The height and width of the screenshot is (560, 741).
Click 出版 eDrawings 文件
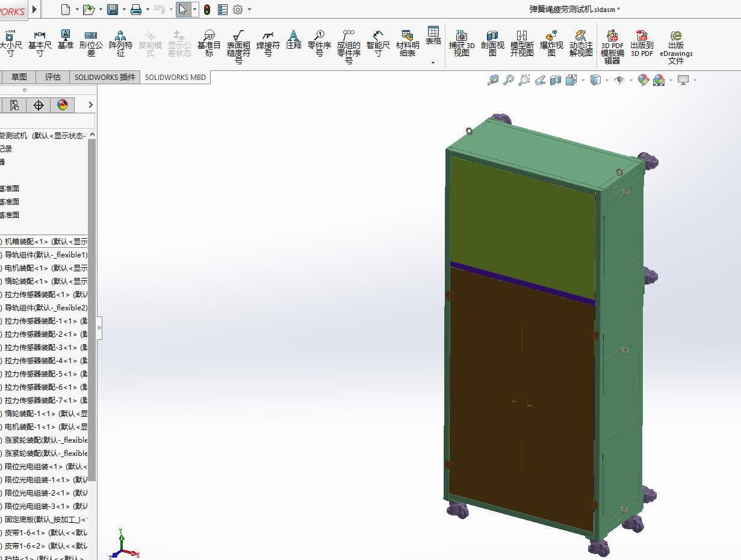pos(676,48)
